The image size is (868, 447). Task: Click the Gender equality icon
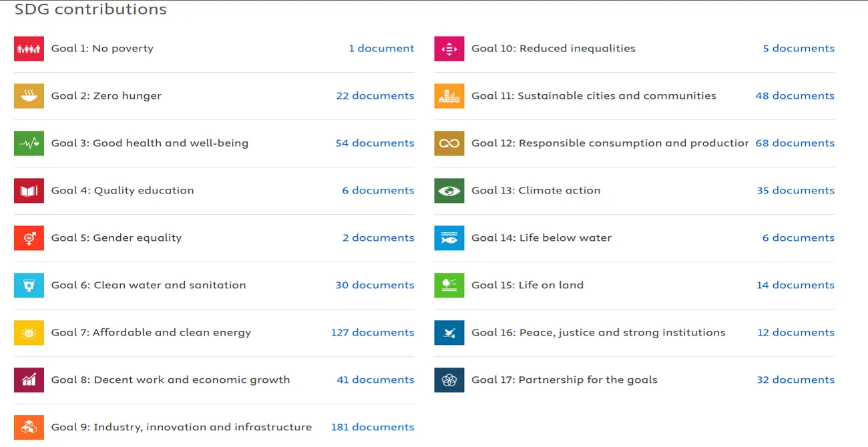(x=29, y=238)
